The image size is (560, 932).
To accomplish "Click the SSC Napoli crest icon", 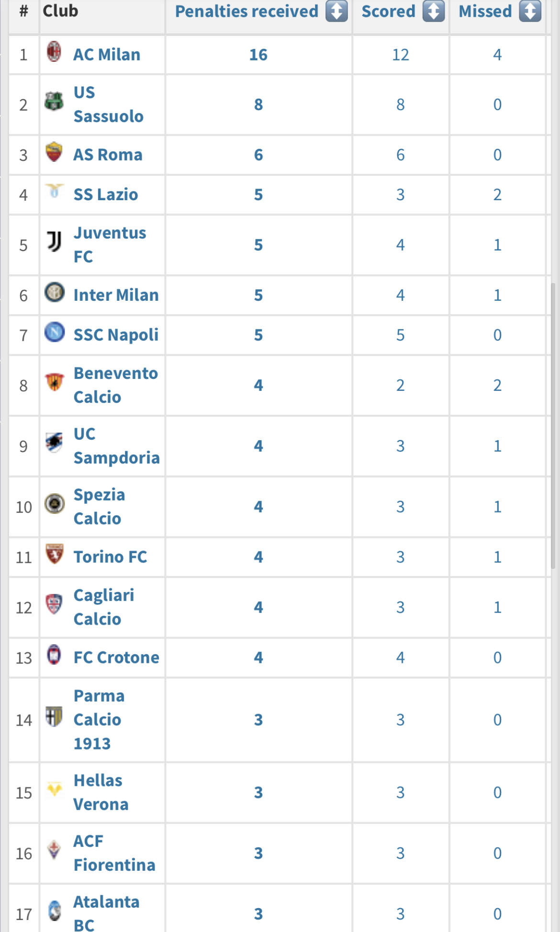I will (54, 331).
